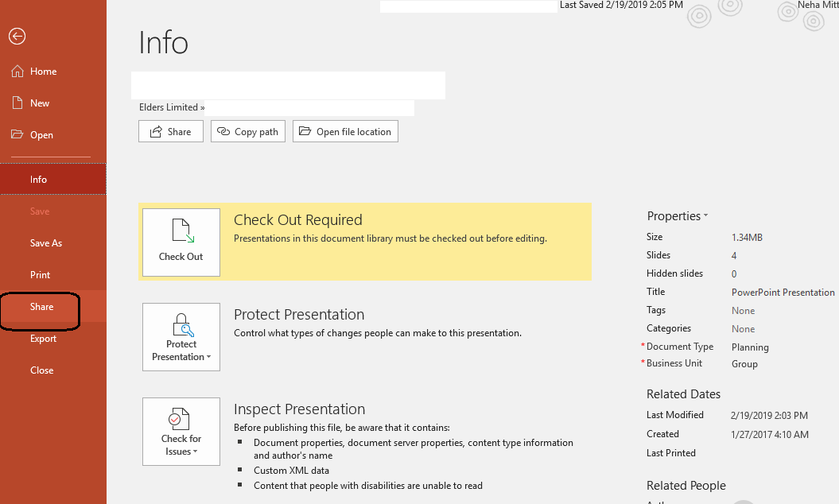The height and width of the screenshot is (504, 839).
Task: Click the Hidden slides value 0
Action: click(x=734, y=274)
